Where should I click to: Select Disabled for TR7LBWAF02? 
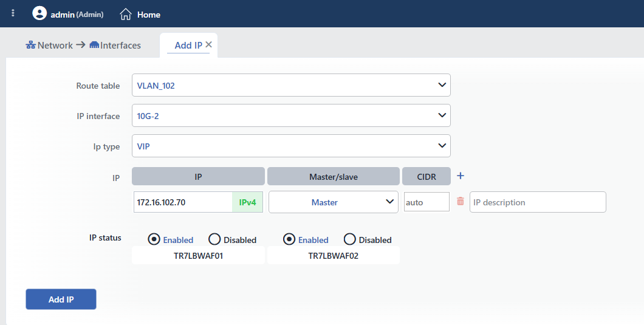[349, 239]
